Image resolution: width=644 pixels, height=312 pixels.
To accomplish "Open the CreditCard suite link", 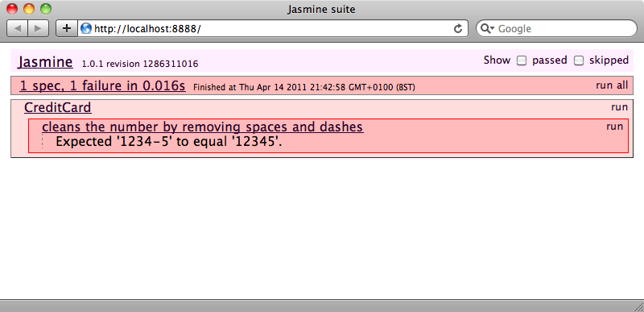I will tap(57, 107).
